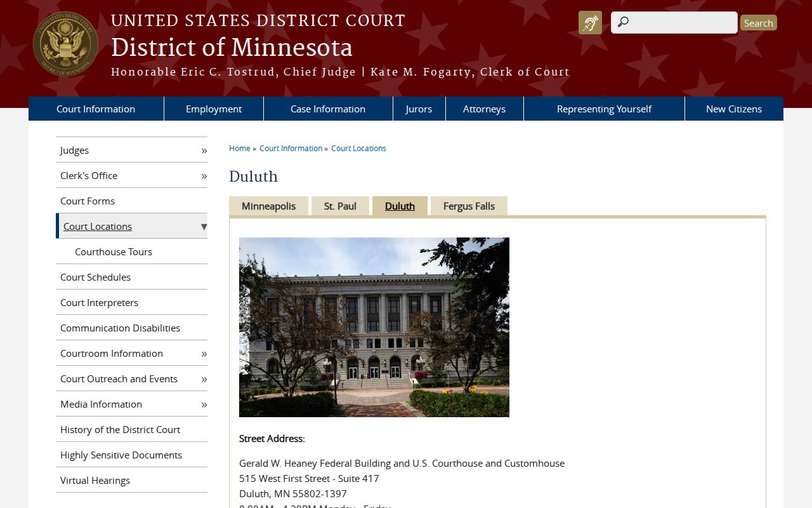Open History of the District Court

pos(120,430)
